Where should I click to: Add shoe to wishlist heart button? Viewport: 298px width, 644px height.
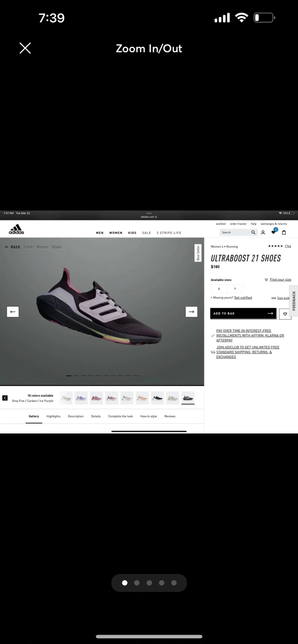(285, 314)
